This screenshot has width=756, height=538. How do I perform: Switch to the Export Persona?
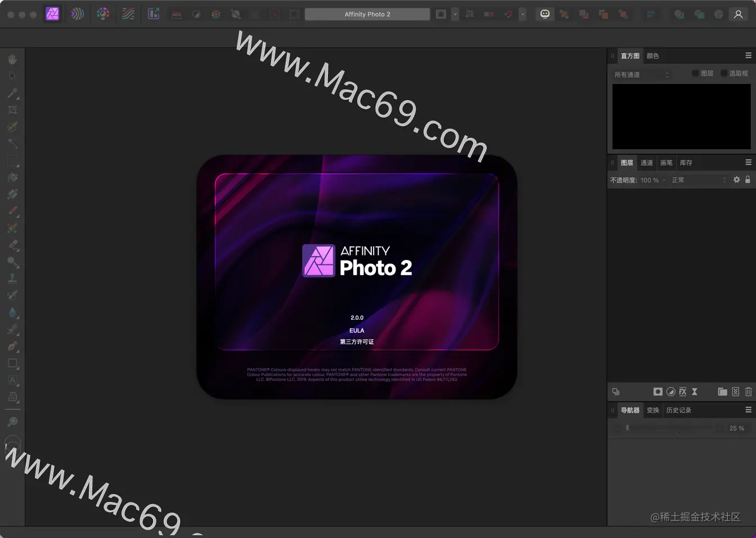154,14
